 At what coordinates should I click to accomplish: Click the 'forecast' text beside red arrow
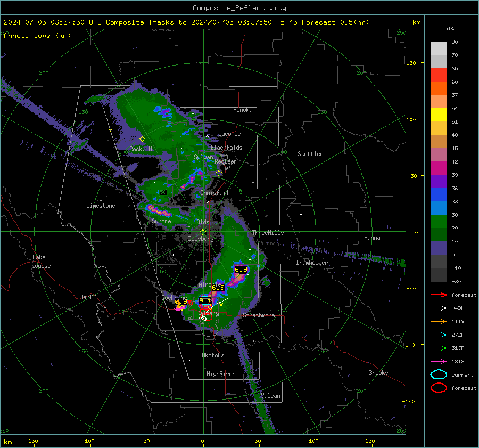tap(464, 295)
